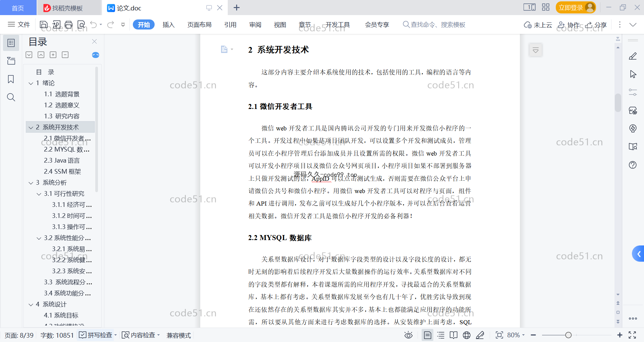Open the 引用 tab

point(230,24)
